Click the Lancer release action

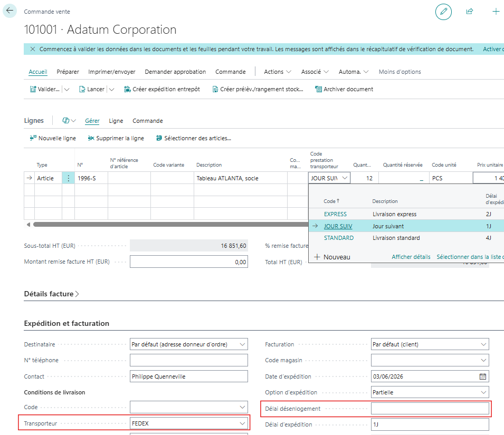92,89
